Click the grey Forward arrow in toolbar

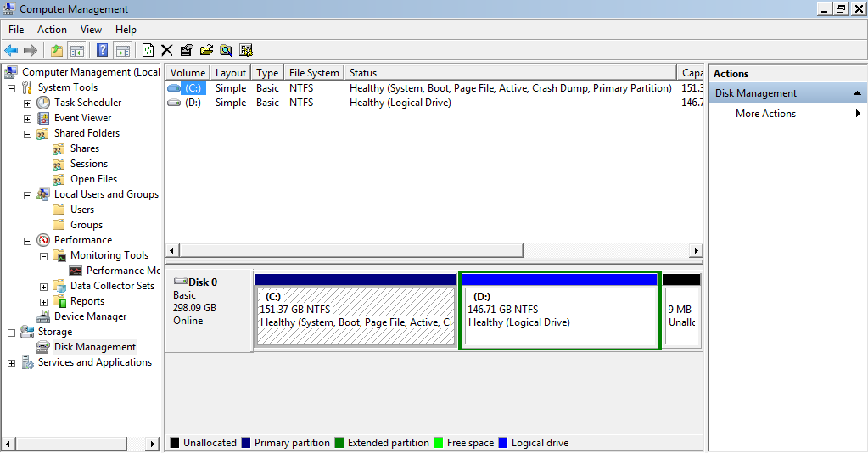pyautogui.click(x=31, y=50)
